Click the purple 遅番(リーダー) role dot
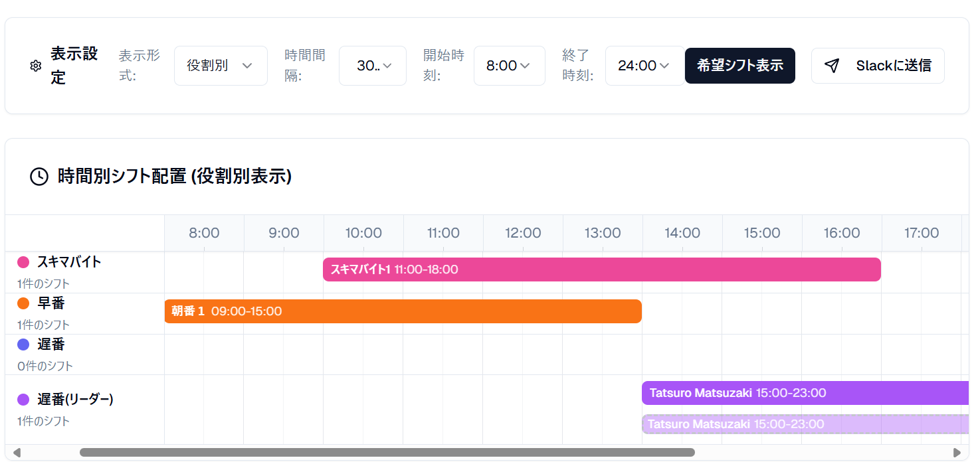 23,400
